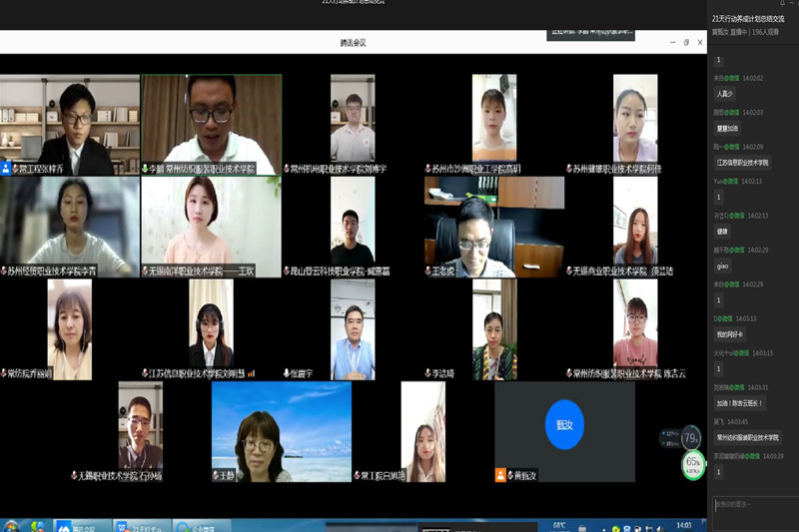Click the microphone icon beside 张震宇

(287, 373)
